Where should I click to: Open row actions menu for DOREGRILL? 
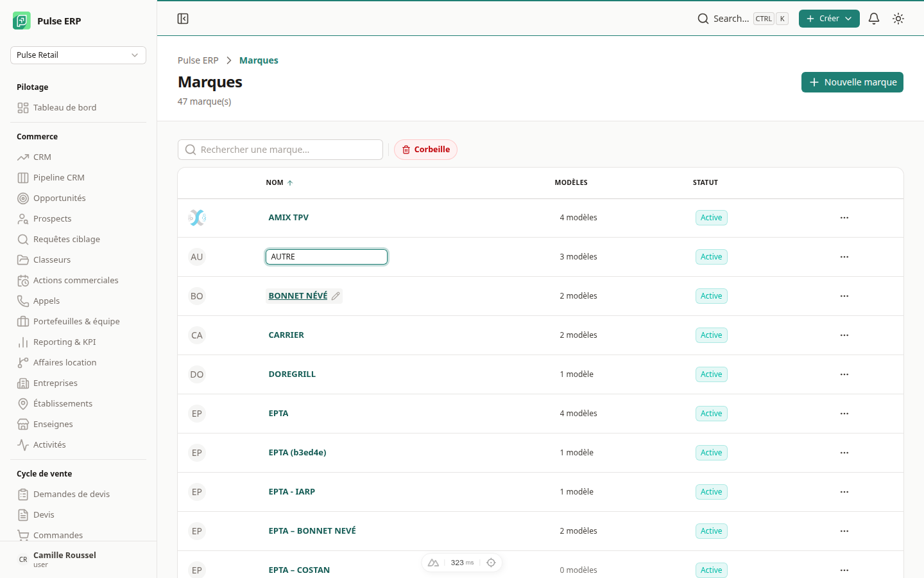(844, 374)
